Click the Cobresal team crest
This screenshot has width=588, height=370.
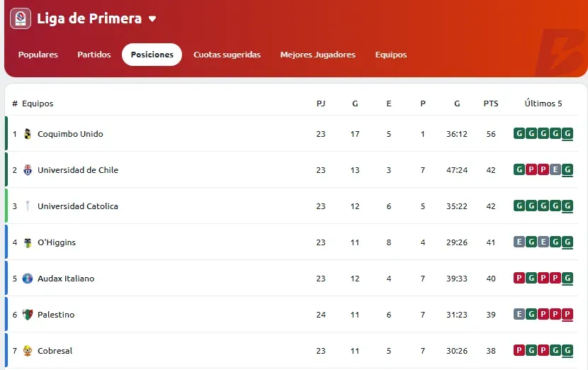[x=28, y=351]
